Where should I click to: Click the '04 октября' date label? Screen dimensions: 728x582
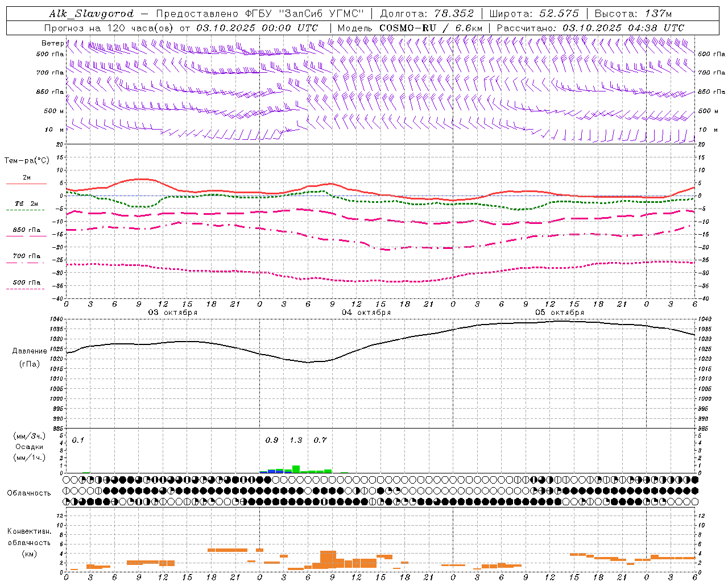coord(366,312)
